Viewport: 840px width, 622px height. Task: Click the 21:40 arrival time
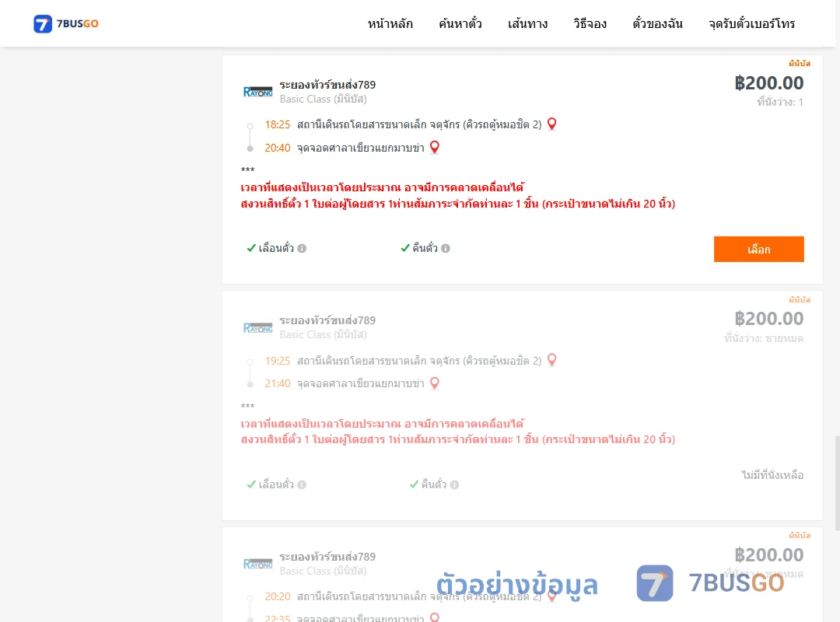[277, 383]
